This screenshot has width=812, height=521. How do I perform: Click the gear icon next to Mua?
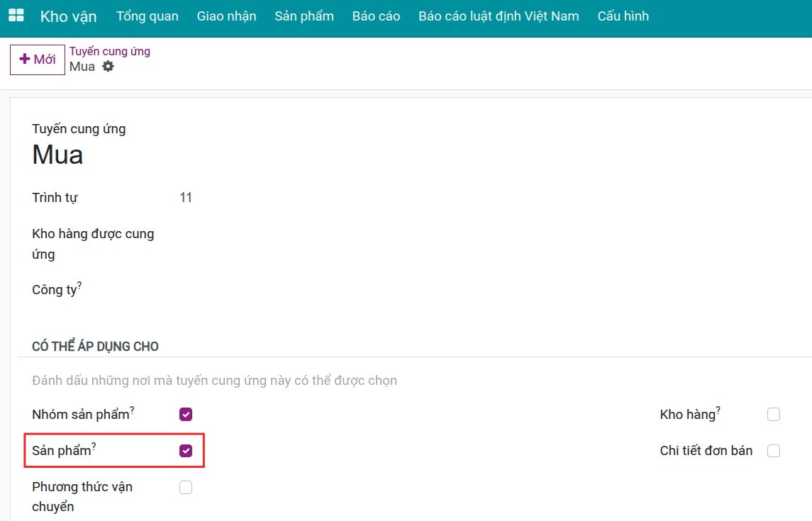pos(108,67)
